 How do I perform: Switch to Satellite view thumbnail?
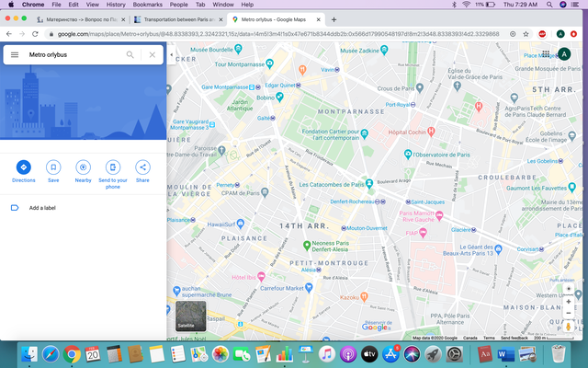tap(191, 316)
